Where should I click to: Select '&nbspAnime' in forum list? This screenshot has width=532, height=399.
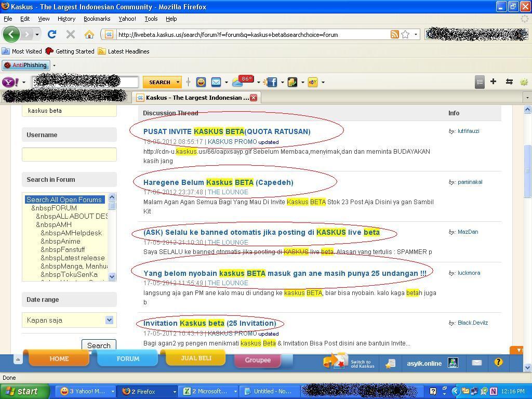[60, 241]
